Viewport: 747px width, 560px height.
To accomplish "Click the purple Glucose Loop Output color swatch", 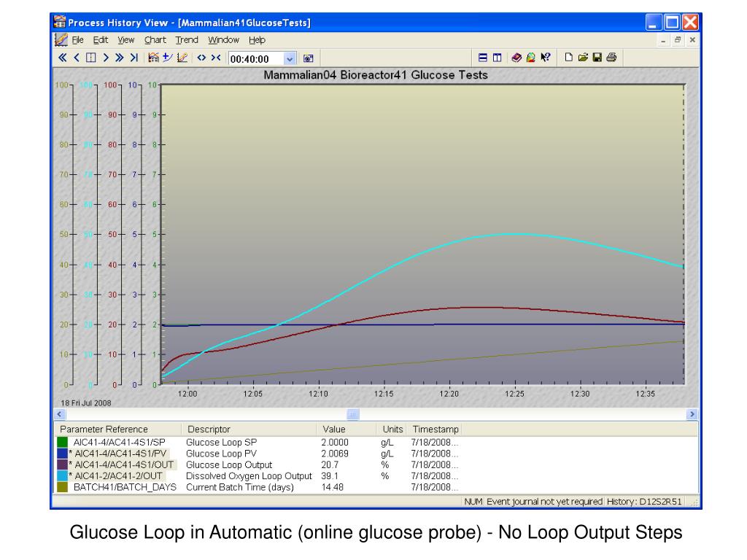I will click(63, 464).
